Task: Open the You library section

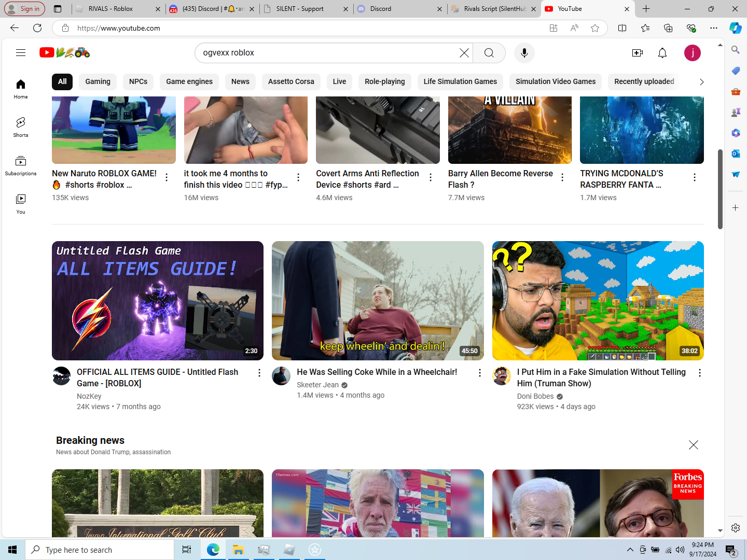Action: click(21, 204)
